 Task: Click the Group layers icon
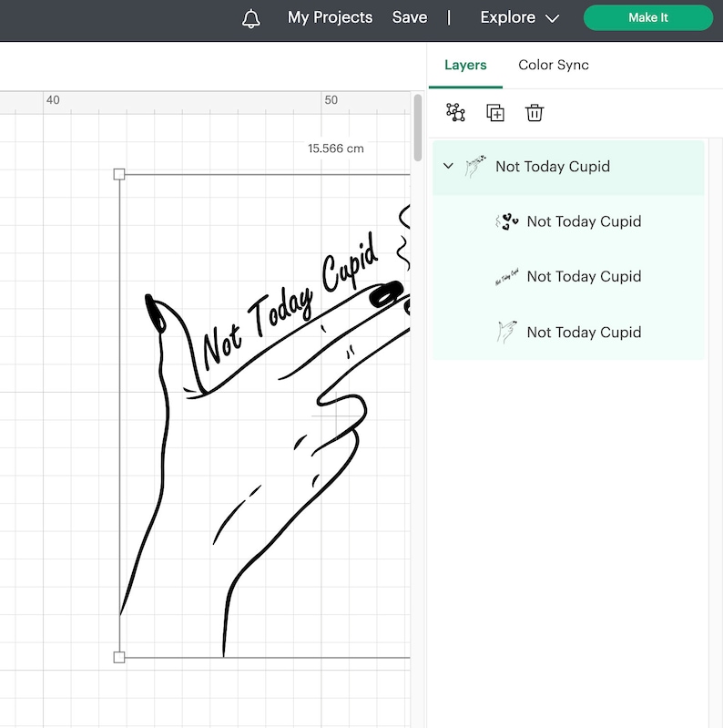click(x=455, y=113)
